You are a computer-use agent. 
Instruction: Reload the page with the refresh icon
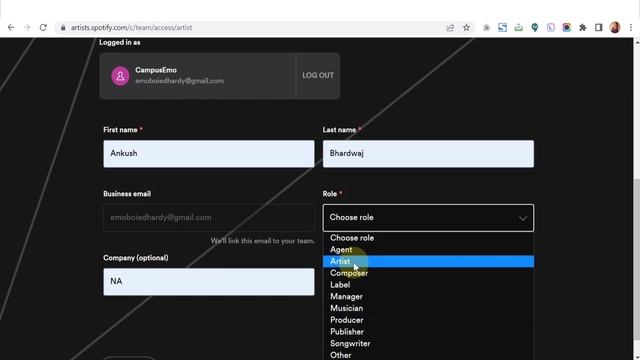[x=43, y=28]
